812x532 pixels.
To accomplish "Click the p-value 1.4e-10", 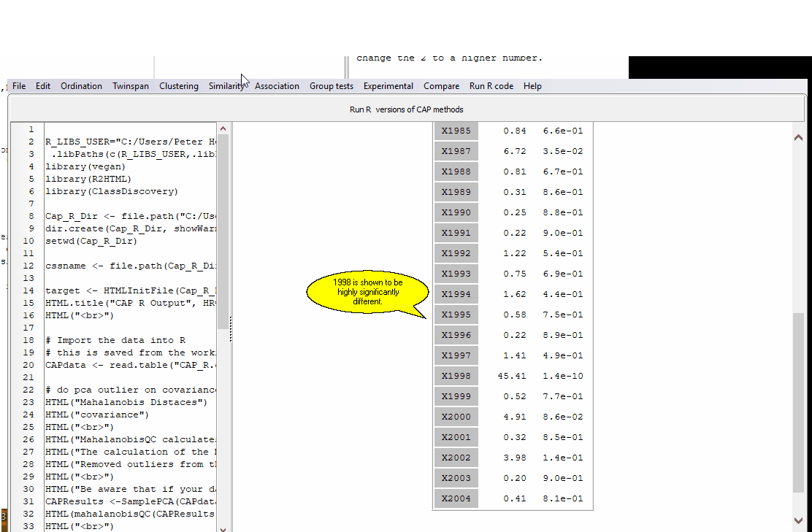I will (563, 376).
